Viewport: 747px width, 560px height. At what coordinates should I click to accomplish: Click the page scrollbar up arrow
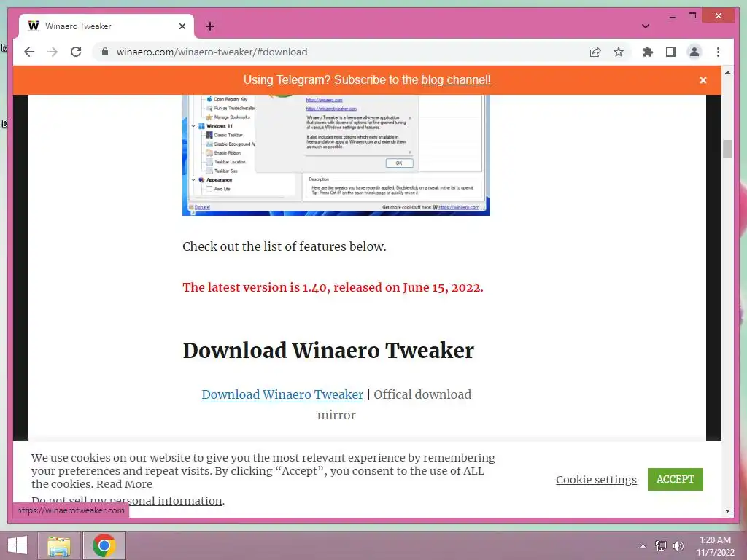tap(727, 73)
